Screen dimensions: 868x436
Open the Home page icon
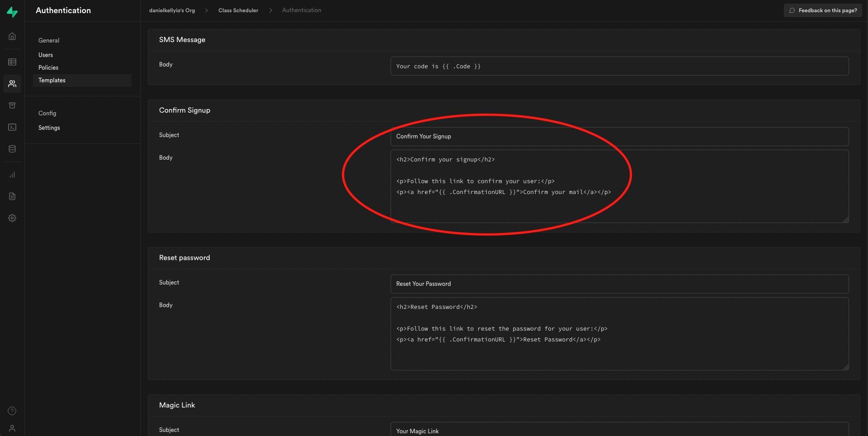(x=12, y=36)
